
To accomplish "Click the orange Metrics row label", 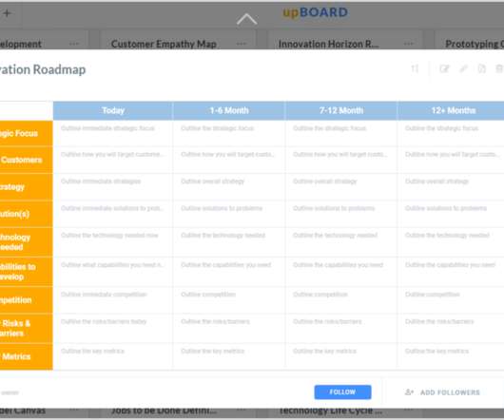I will (x=26, y=356).
